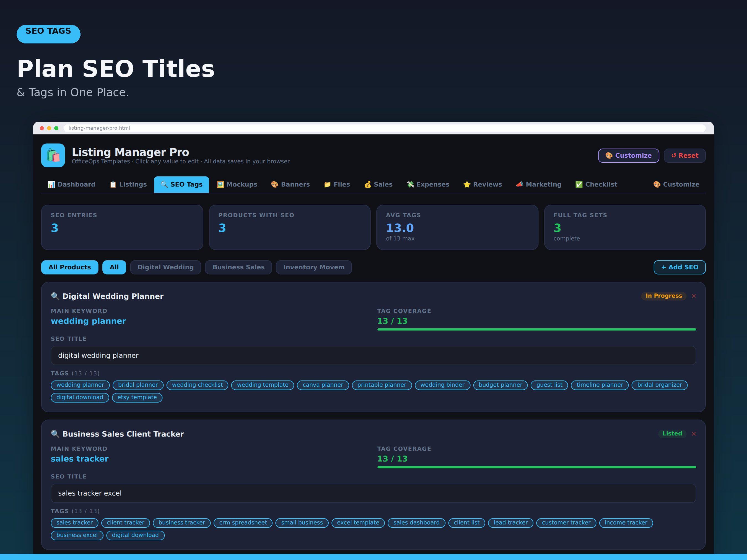Click the Listed status badge
Image resolution: width=747 pixels, height=560 pixels.
tap(672, 434)
